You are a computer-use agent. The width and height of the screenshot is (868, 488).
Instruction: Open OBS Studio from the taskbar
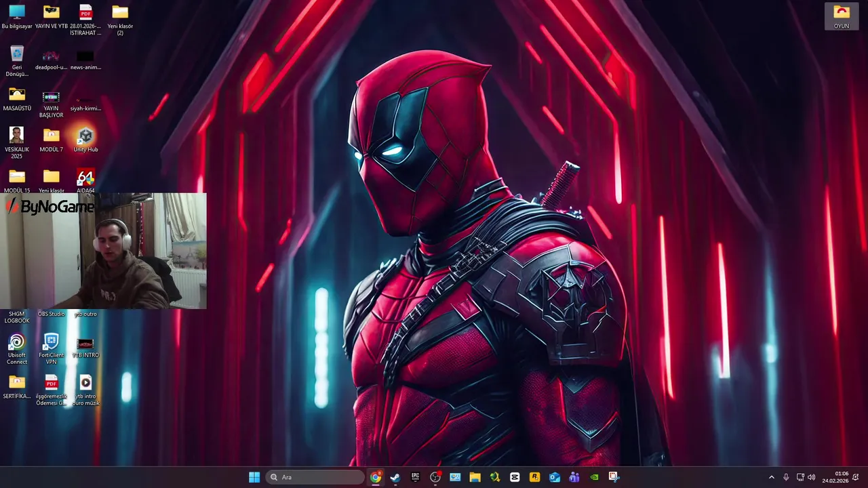(x=435, y=477)
